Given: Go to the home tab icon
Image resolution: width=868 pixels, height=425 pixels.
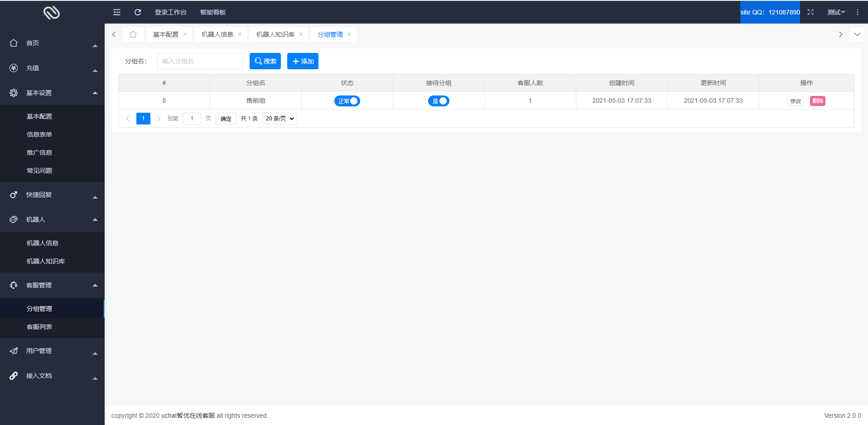Looking at the screenshot, I should [133, 34].
